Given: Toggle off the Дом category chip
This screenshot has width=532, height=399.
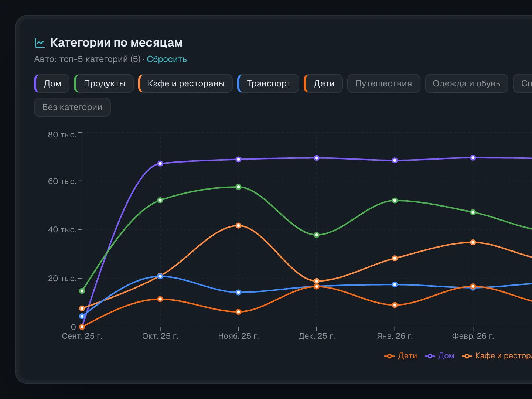Looking at the screenshot, I should pyautogui.click(x=52, y=83).
